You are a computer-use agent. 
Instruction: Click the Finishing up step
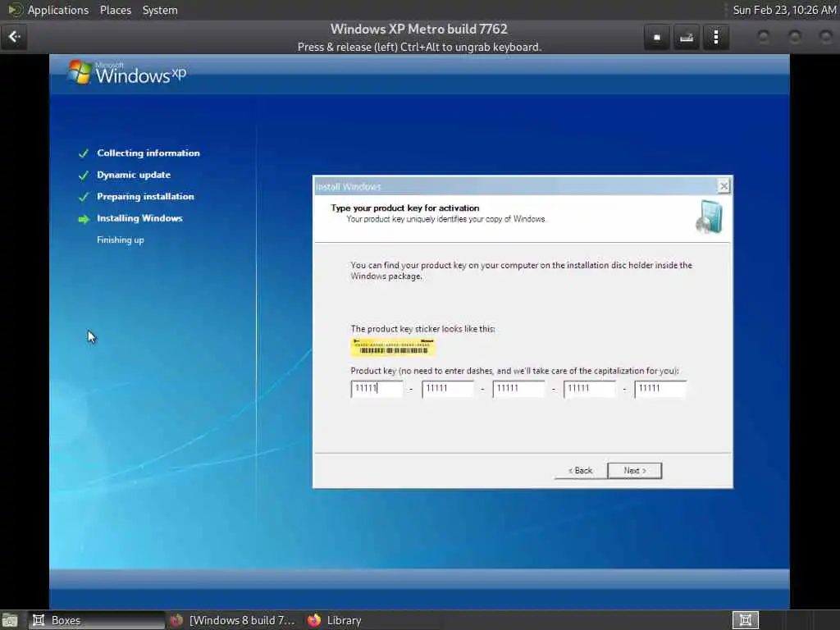120,240
